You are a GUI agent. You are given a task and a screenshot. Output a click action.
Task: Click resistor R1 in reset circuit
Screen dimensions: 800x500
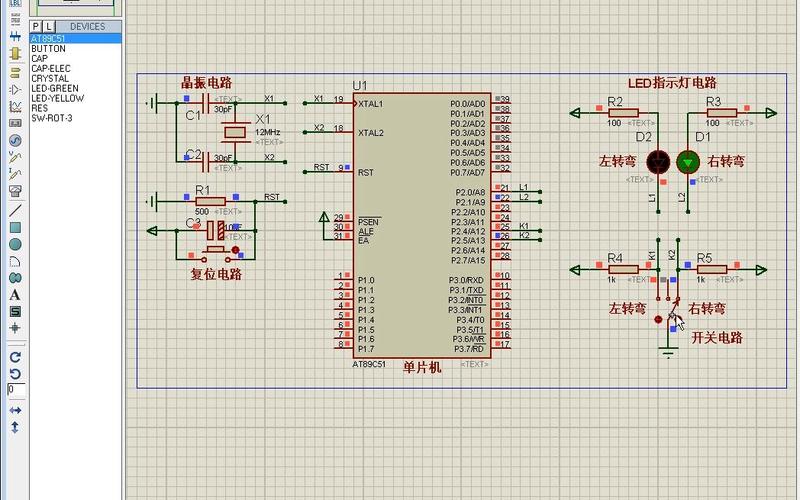pos(211,202)
